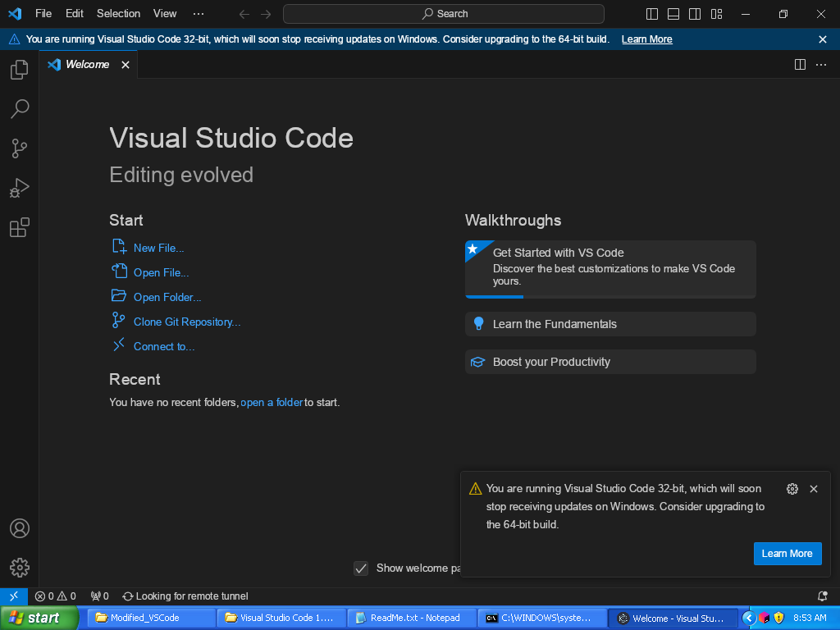Toggle the bottom Panel layout icon
The image size is (840, 630).
click(673, 14)
